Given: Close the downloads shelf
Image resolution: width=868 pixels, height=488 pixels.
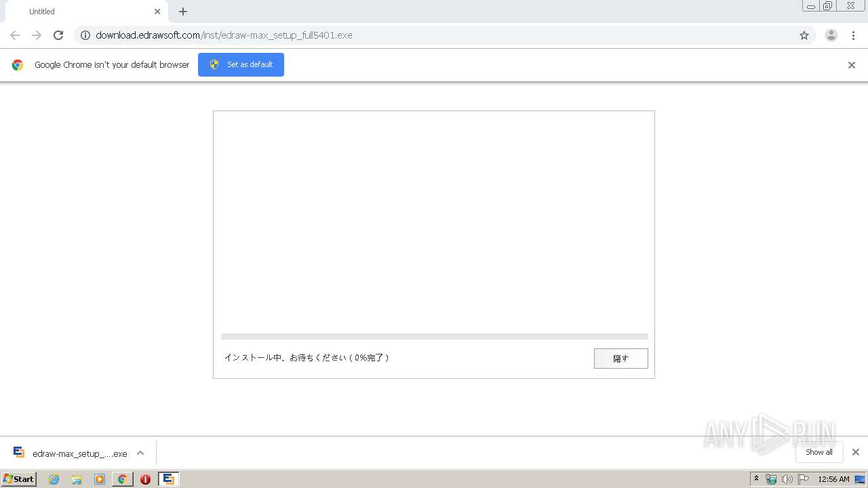Looking at the screenshot, I should 856,452.
